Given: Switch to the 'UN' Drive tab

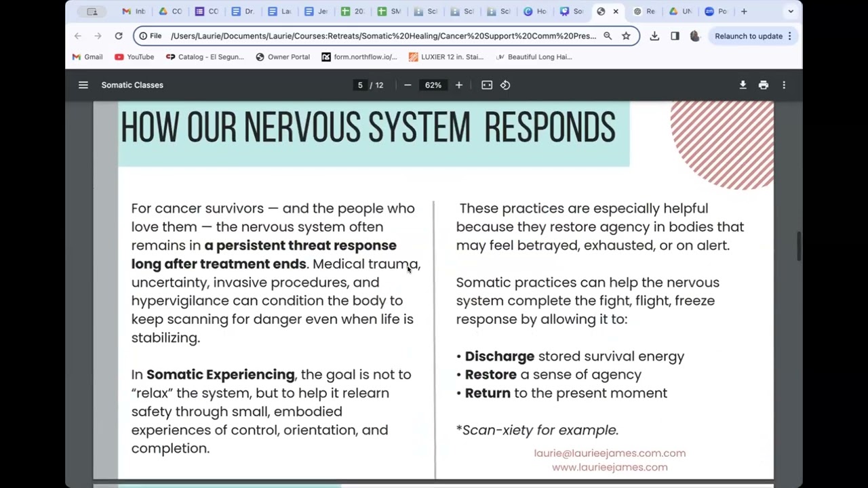Looking at the screenshot, I should click(681, 12).
